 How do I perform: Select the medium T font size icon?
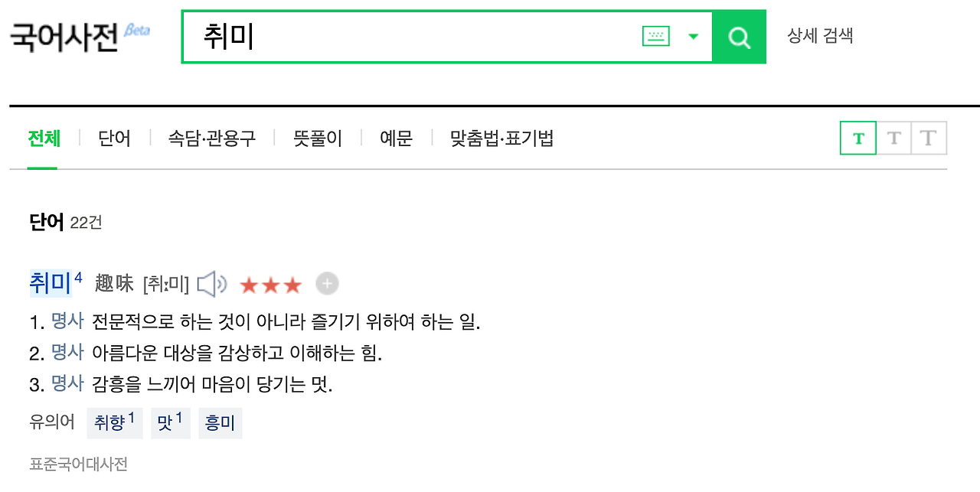(x=893, y=138)
